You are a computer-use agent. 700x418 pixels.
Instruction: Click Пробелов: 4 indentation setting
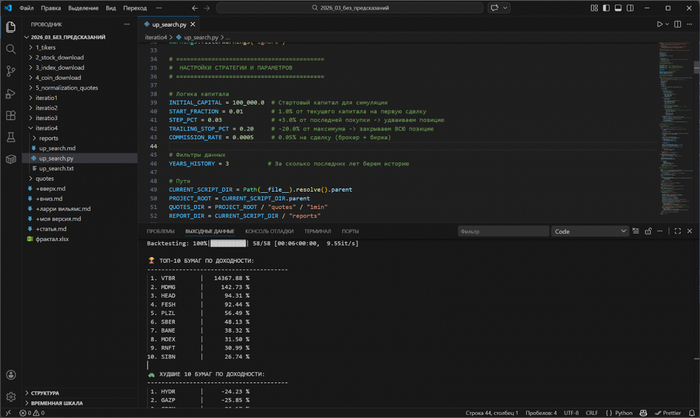pos(541,413)
